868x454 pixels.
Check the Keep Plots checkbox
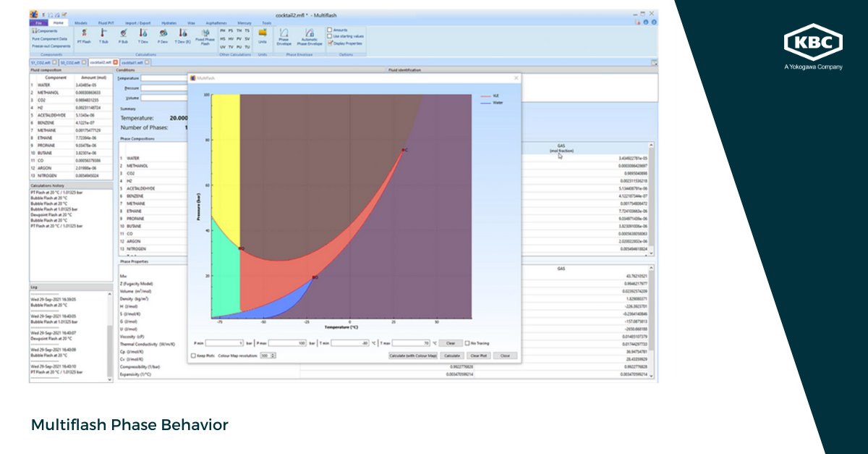coord(193,356)
